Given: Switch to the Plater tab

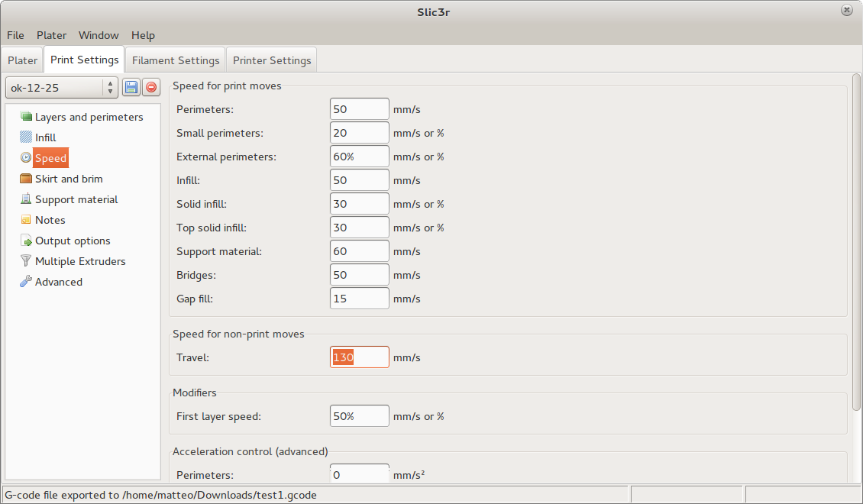Looking at the screenshot, I should [x=23, y=60].
